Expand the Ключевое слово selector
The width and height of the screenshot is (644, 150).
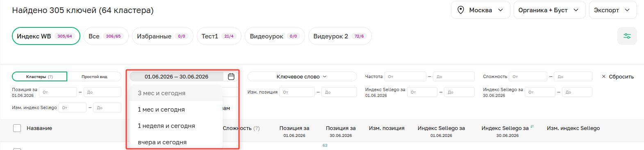[302, 76]
